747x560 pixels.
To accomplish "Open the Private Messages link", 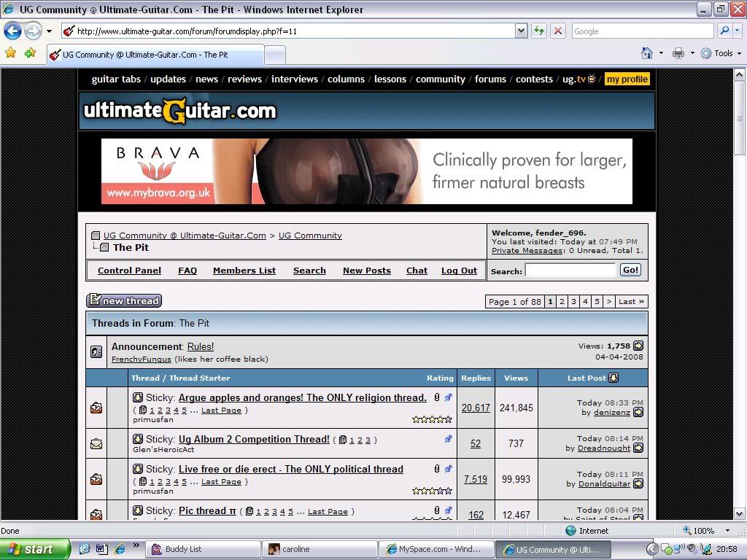I will [527, 251].
